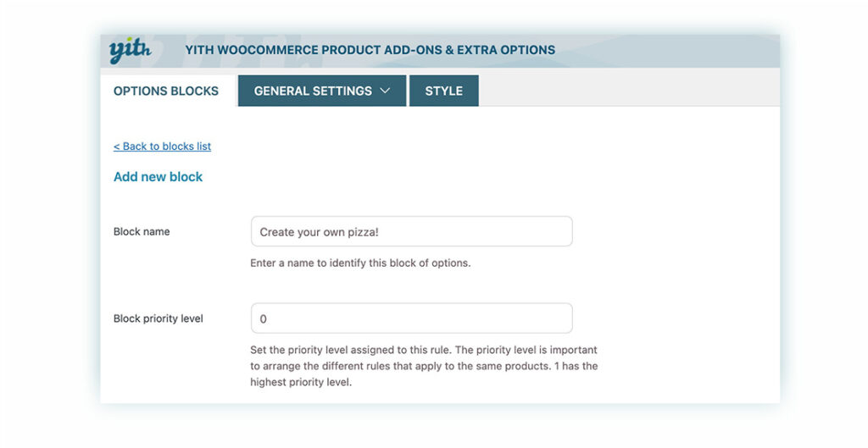Focus the Block name input field
Screen dimensions: 868x448
click(411, 231)
